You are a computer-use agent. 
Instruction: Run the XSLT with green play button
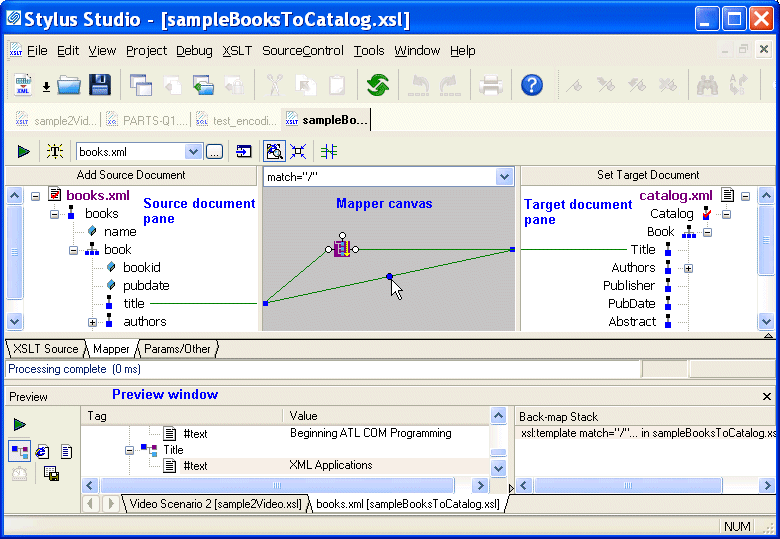[23, 151]
